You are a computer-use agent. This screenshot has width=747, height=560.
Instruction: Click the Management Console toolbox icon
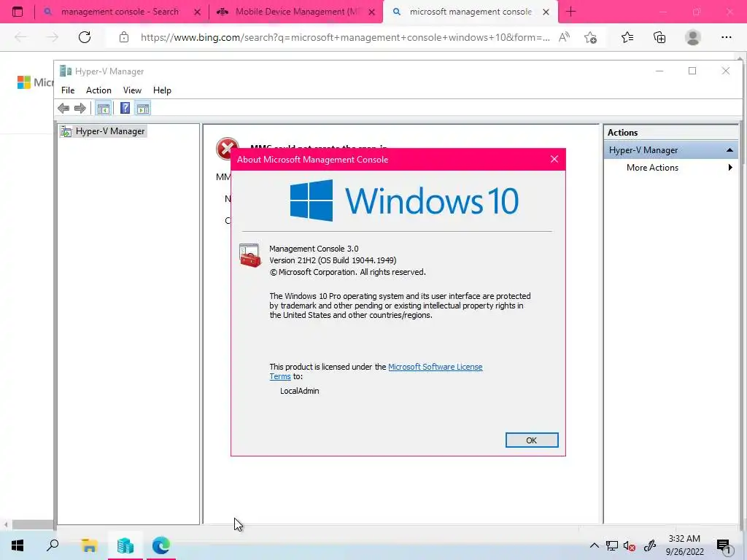tap(250, 255)
